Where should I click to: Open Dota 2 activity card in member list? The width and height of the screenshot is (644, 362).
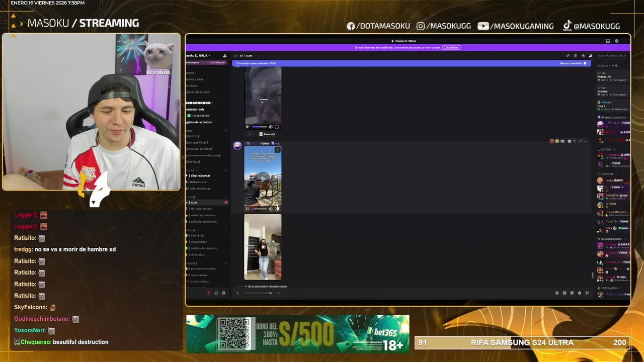612,106
